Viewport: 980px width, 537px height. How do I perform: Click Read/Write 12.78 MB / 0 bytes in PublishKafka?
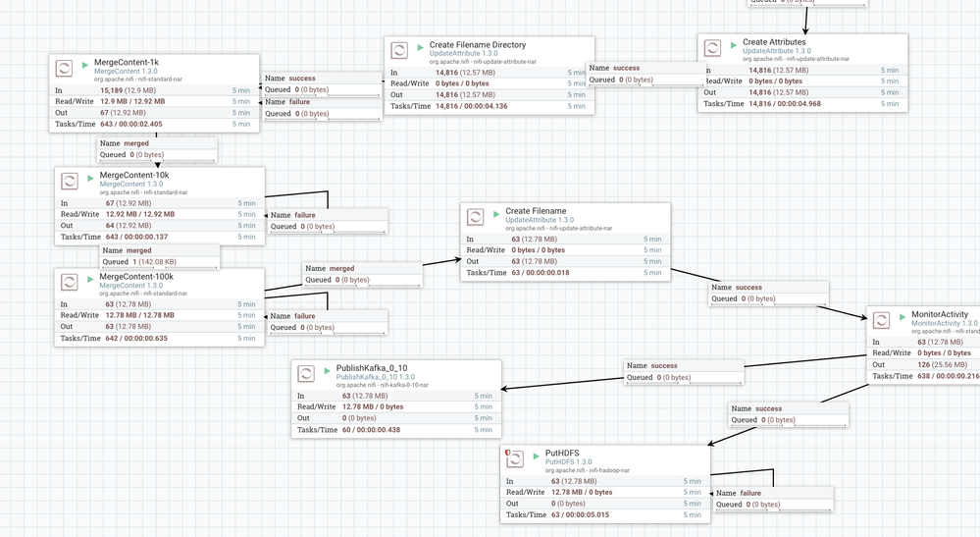tap(373, 407)
